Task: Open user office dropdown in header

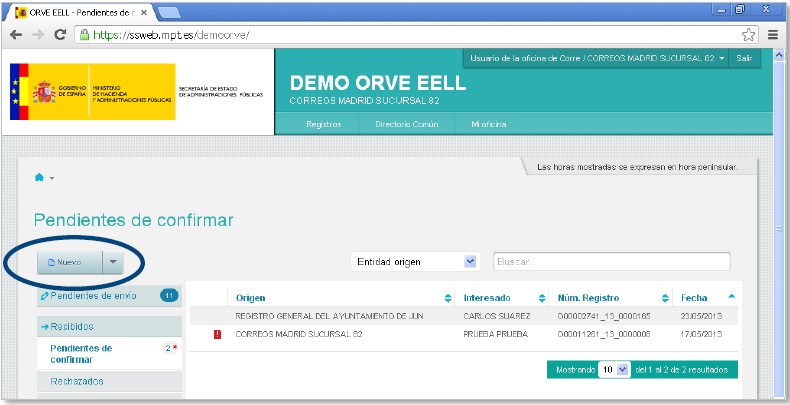Action: point(721,59)
